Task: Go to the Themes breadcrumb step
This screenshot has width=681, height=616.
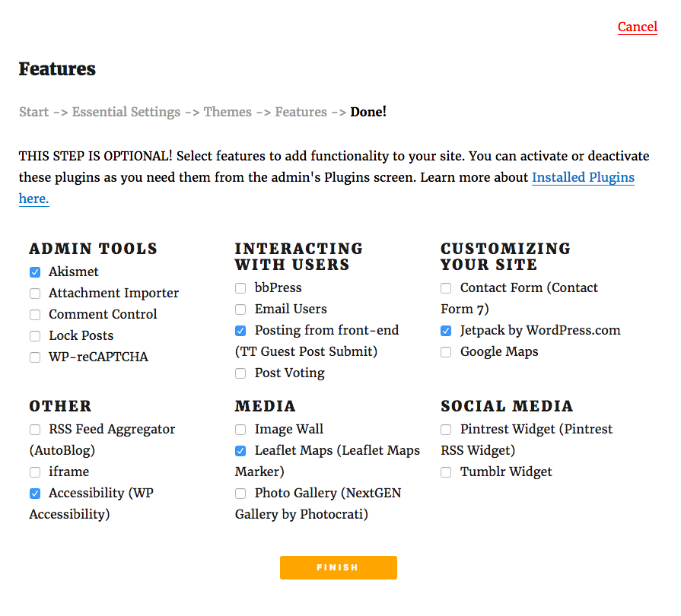Action: 228,112
